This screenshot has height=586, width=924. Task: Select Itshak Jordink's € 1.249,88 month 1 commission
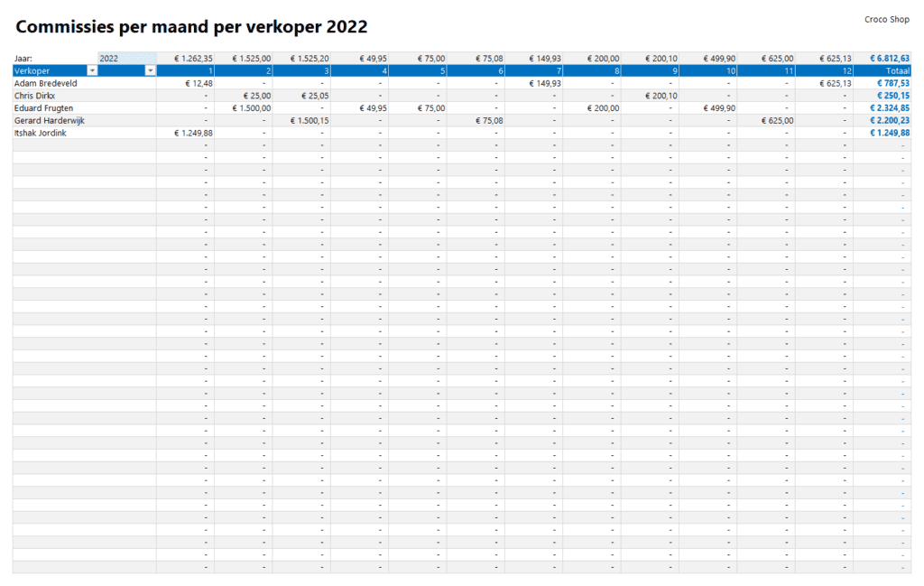[x=193, y=133]
